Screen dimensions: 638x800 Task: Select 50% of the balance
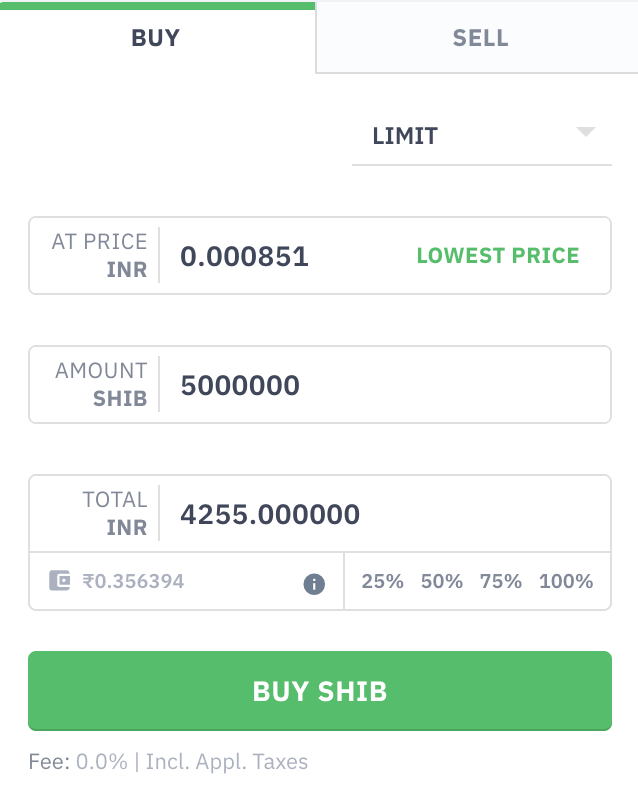tap(442, 581)
